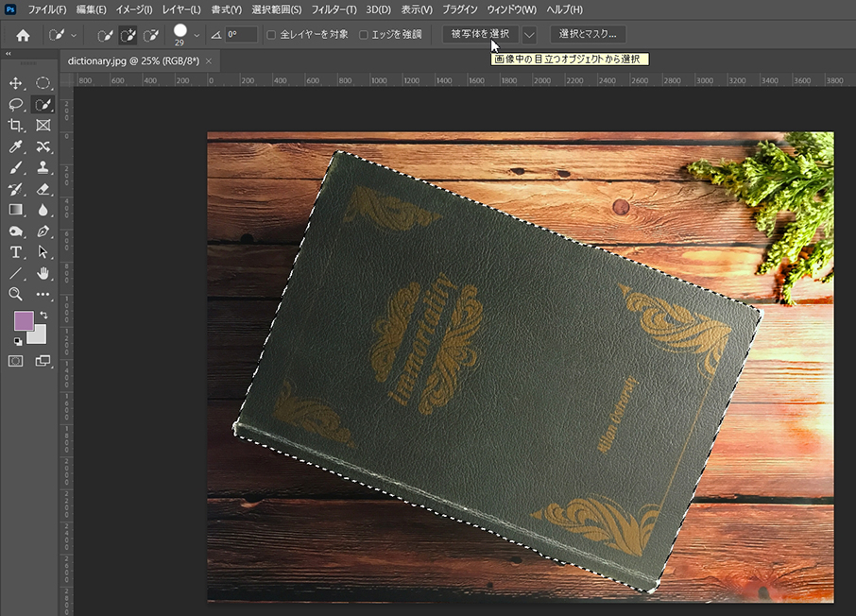Click the 被写体を選択 button
Viewport: 856px width, 616px height.
(480, 34)
